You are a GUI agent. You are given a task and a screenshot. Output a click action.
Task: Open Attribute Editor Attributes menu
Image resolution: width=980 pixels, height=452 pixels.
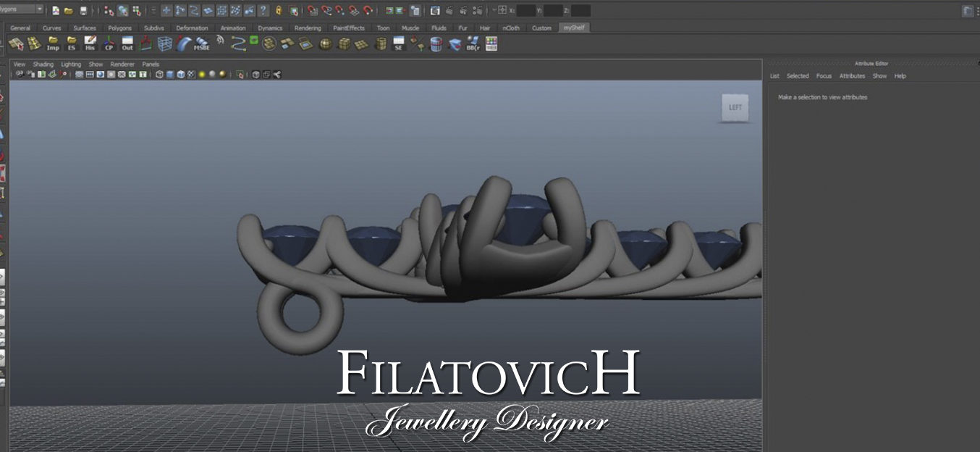tap(852, 76)
